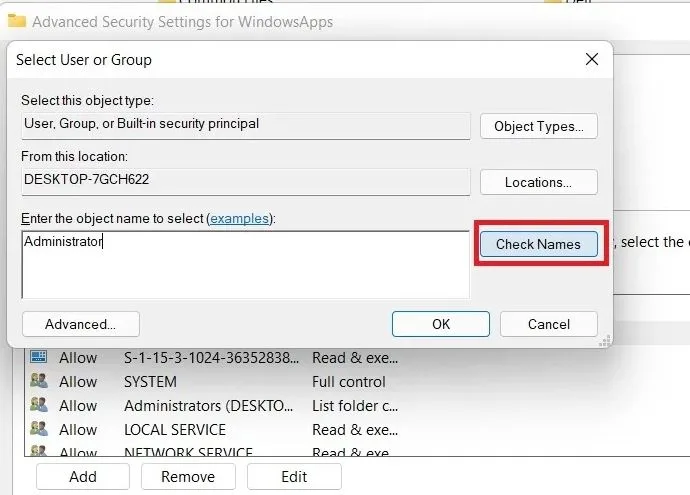Click Allow in the LOCAL SERVICE row
The image size is (690, 495).
tap(78, 429)
